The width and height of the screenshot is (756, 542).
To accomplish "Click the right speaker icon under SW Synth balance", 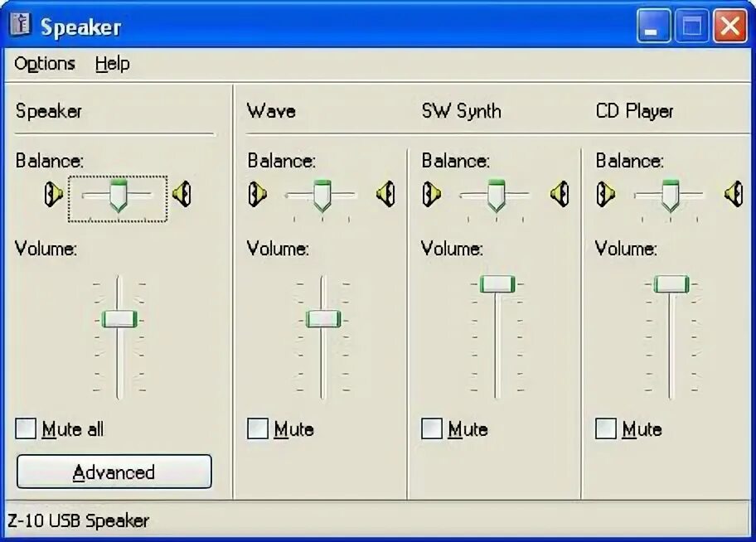I will (x=560, y=194).
